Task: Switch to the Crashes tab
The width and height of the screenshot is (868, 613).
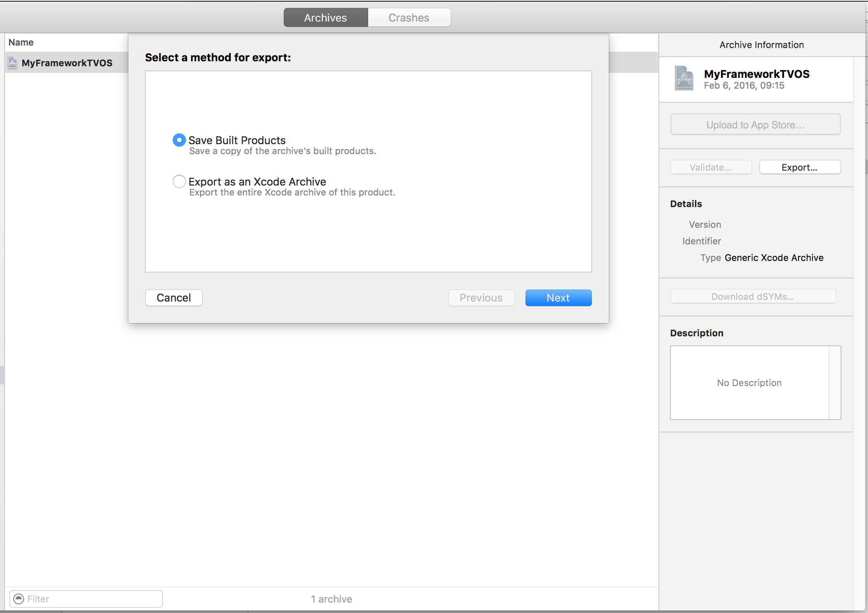Action: pyautogui.click(x=409, y=18)
